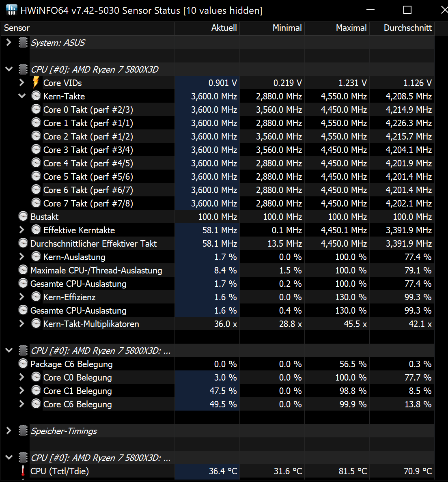The height and width of the screenshot is (482, 448).
Task: Click the 49.5 % current Core C6 value
Action: [223, 404]
